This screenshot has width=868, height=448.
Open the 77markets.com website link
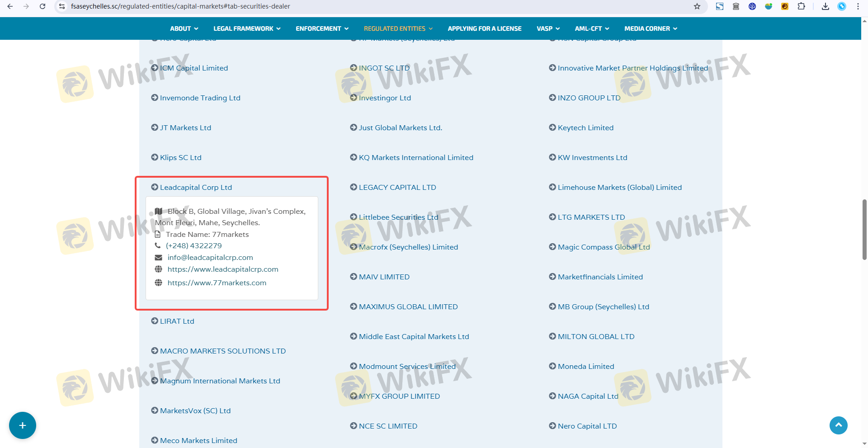coord(217,283)
